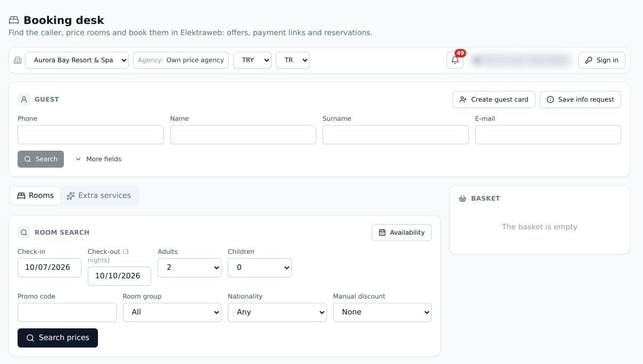
Task: Click Save info request button
Action: coord(580,100)
